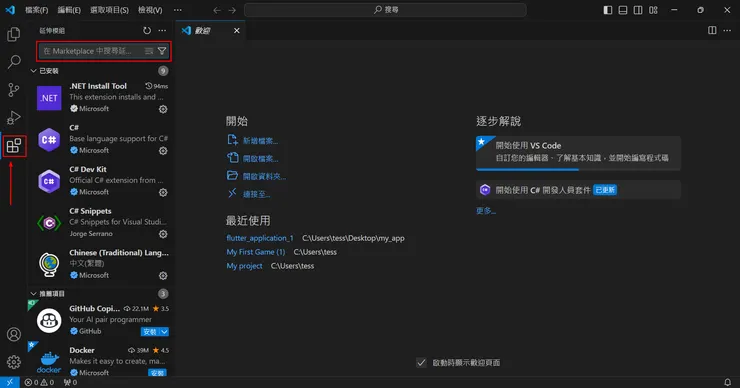Open the Explorer view in activity bar
740x388 pixels.
coord(14,34)
